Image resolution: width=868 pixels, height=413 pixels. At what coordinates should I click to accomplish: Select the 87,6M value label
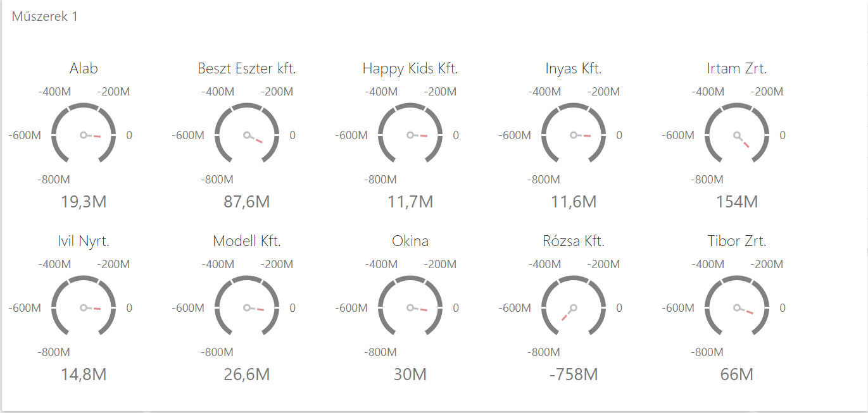247,202
